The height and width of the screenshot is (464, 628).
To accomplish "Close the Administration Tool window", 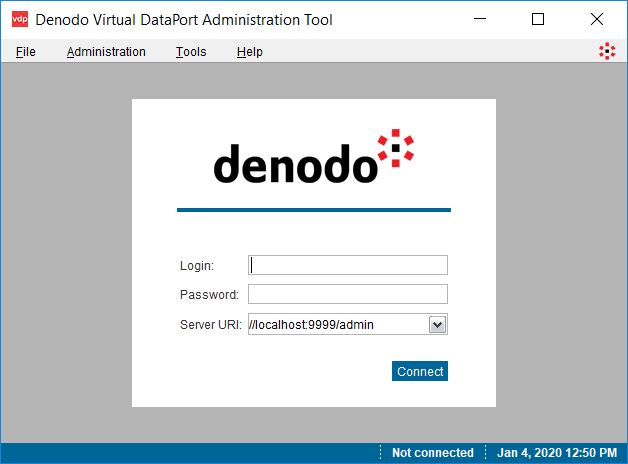I will [x=597, y=19].
